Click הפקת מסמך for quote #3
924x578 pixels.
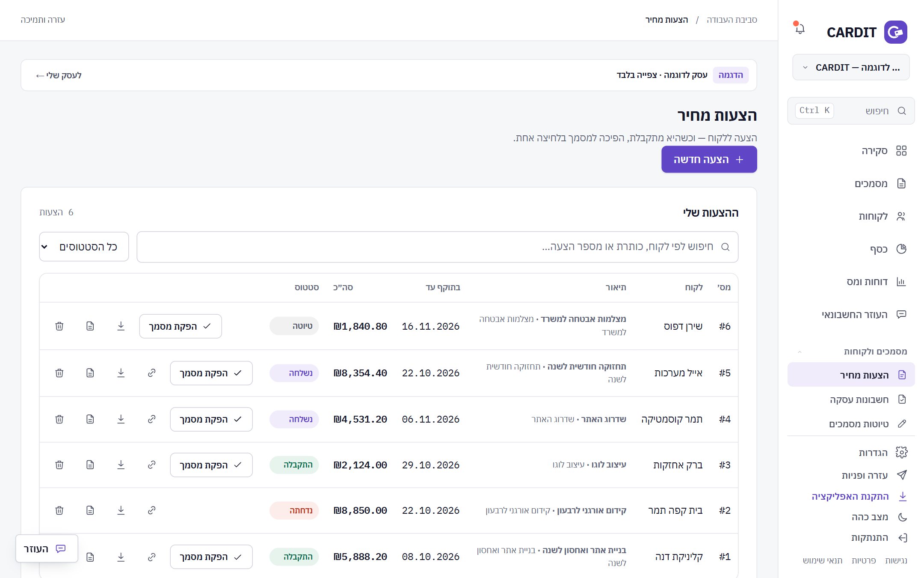[x=211, y=465]
